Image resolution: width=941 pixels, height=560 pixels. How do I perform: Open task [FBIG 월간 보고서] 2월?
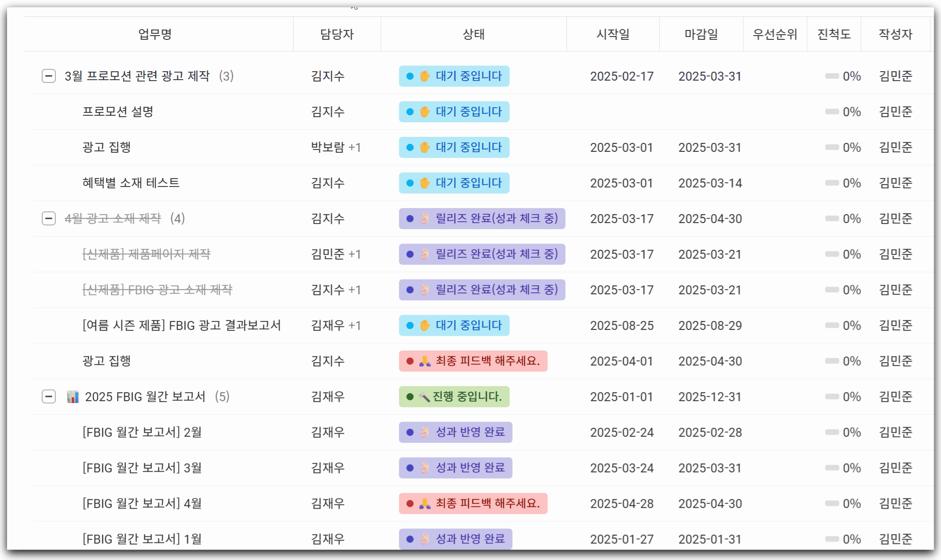coord(142,432)
